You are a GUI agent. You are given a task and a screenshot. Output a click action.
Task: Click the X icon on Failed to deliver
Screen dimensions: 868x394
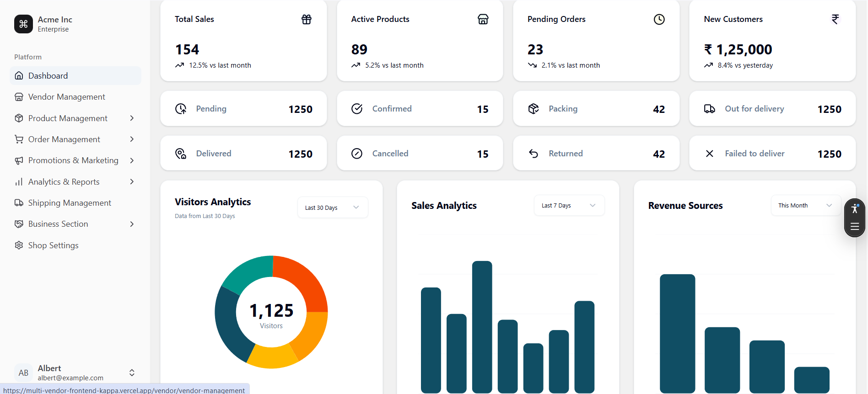pos(709,154)
